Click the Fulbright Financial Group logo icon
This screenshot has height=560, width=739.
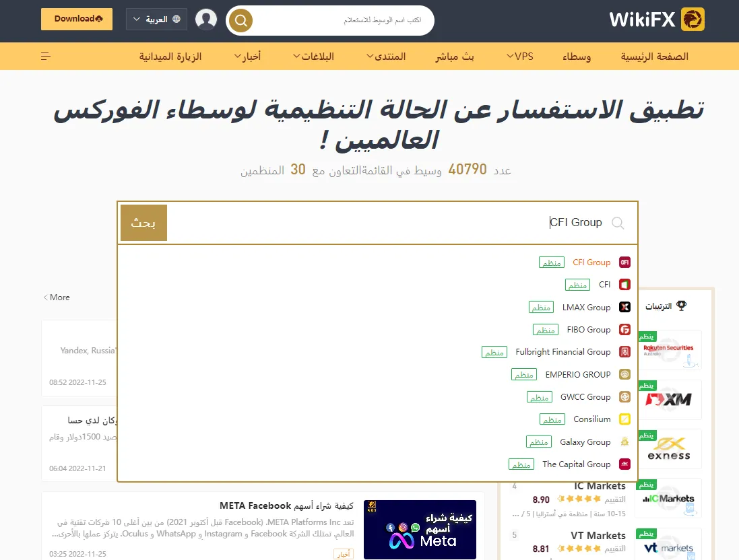624,352
